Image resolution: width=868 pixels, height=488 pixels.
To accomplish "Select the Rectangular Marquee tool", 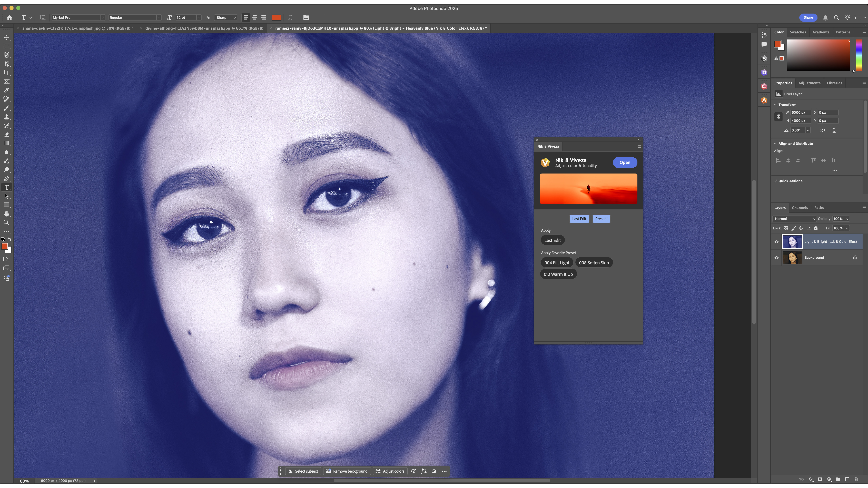I will [x=6, y=46].
